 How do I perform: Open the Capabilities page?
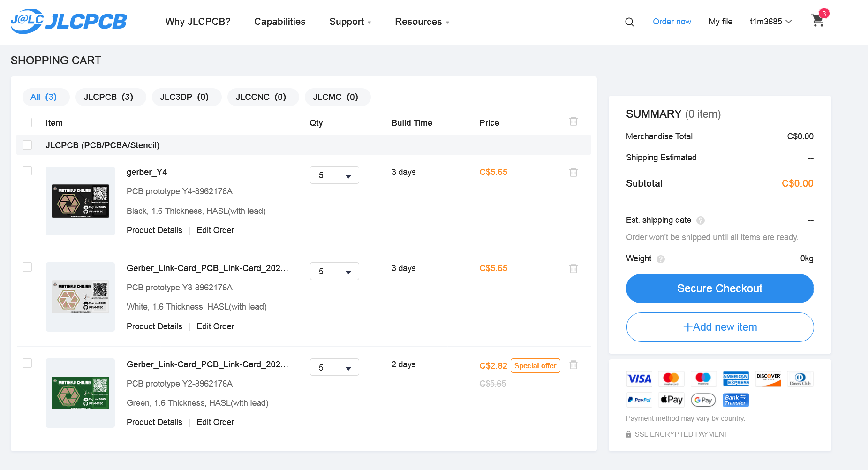pos(280,22)
